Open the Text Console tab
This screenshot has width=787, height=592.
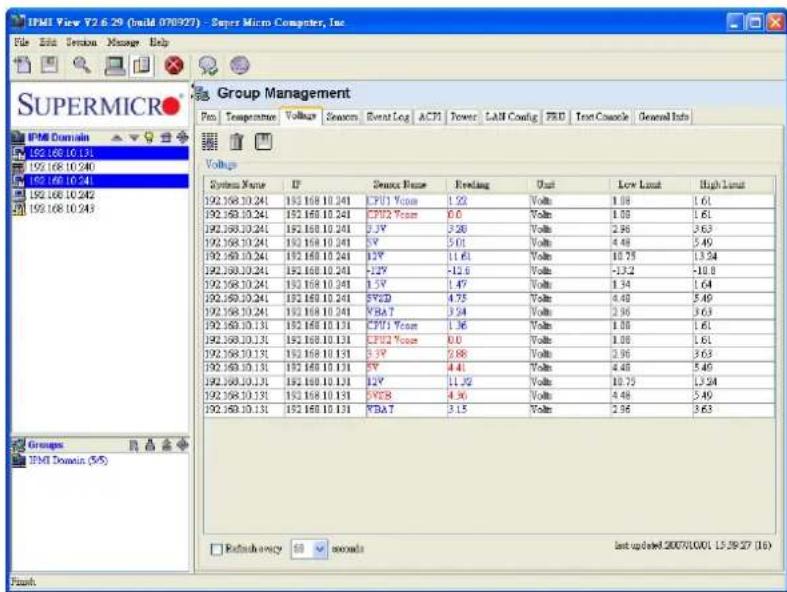602,116
